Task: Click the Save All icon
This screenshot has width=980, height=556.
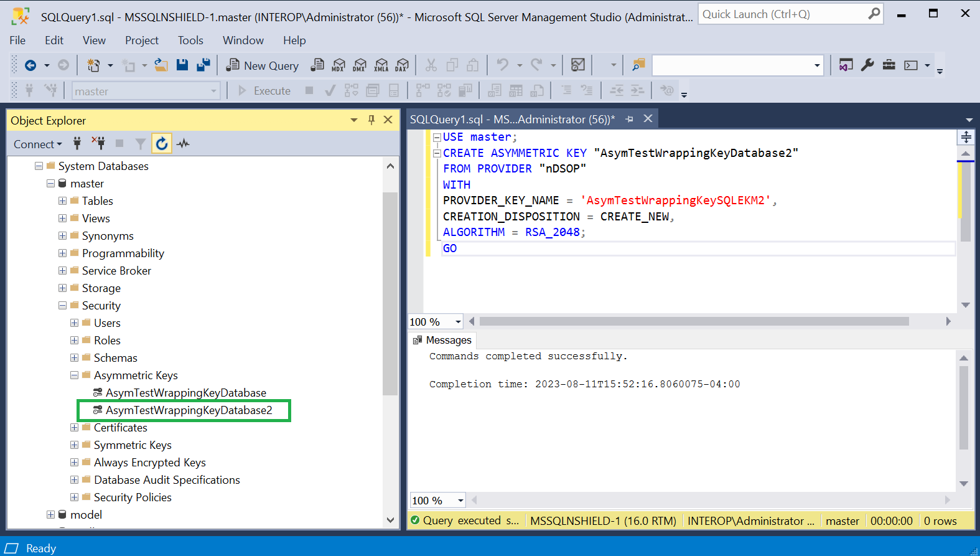Action: pos(203,65)
